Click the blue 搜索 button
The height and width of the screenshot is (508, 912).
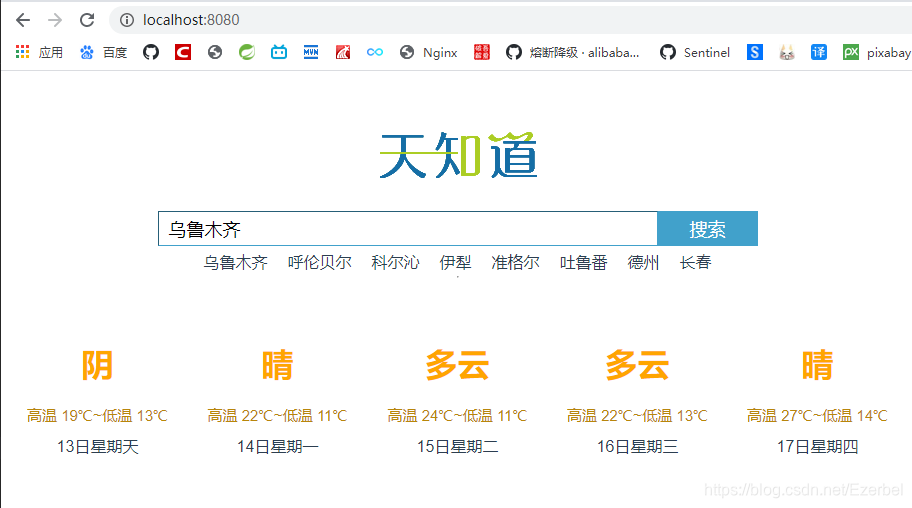click(707, 229)
